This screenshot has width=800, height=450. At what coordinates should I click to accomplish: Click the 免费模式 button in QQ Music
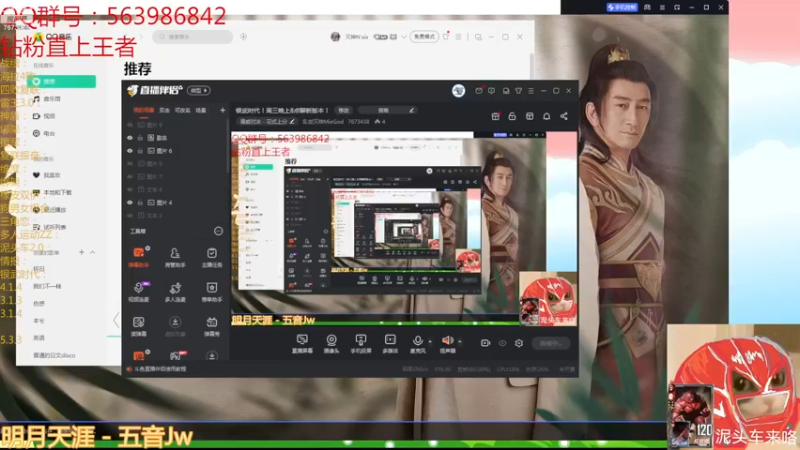click(424, 37)
